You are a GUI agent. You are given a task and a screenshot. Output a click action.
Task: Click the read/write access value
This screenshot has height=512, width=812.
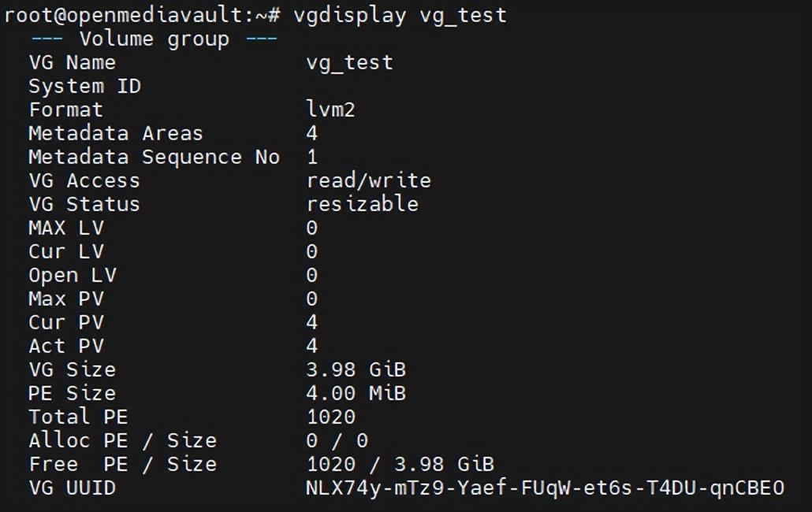369,180
